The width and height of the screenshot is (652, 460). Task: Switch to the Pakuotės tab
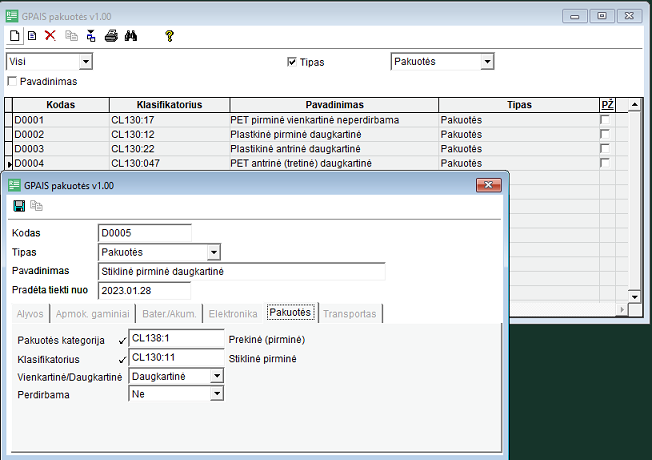[291, 313]
